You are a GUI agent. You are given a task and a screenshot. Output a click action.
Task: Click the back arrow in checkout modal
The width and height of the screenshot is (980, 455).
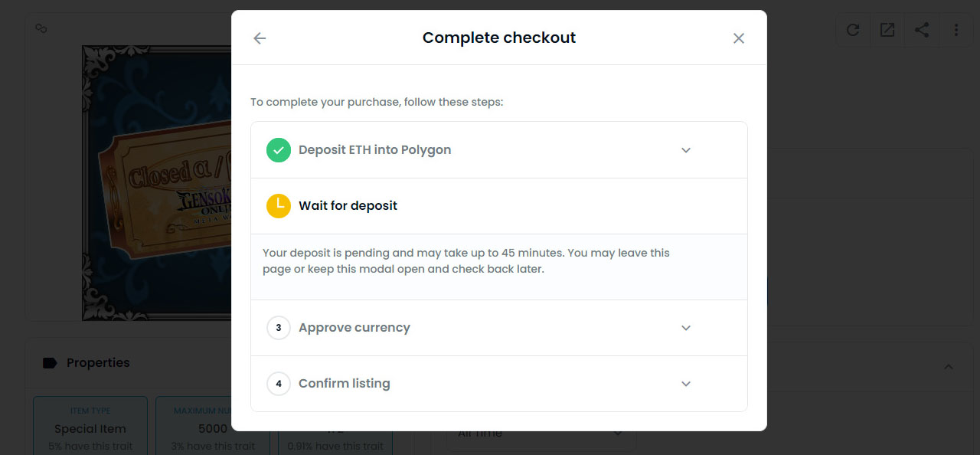[x=260, y=38]
